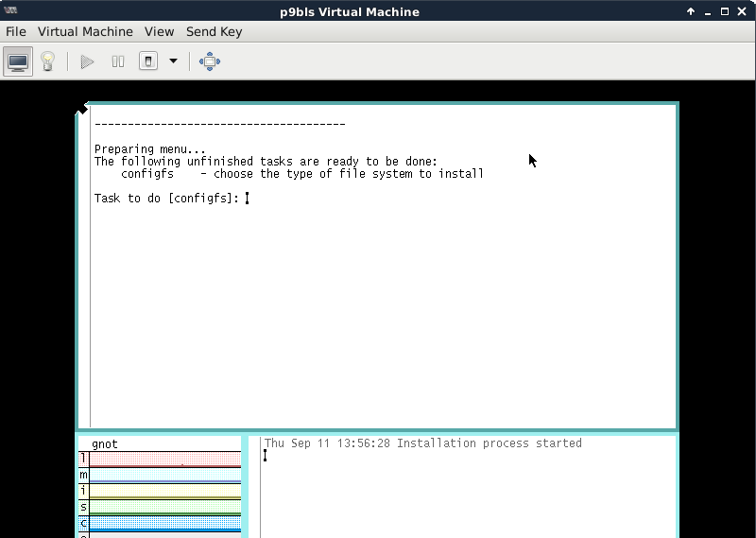Click the blue 'm' stats graph row
Viewport: 756px width, 538px height.
coord(165,475)
